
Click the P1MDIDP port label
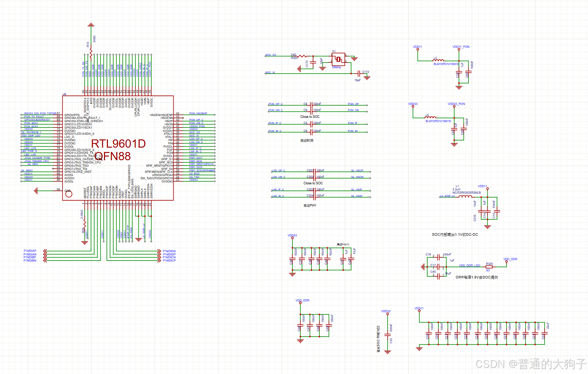tap(169, 254)
